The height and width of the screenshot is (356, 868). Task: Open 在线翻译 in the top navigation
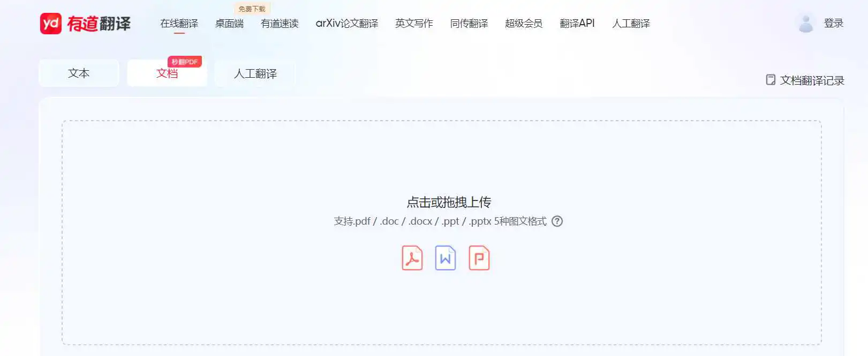tap(179, 24)
